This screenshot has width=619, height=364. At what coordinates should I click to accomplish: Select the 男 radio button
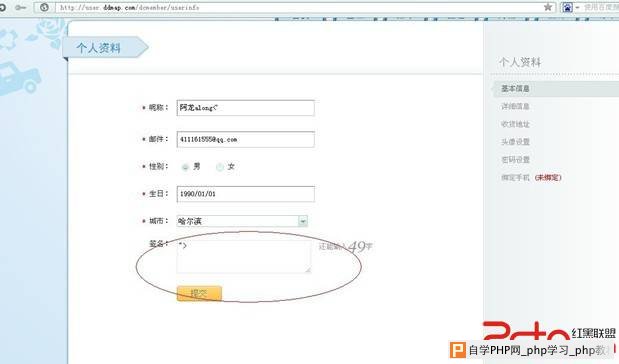tap(185, 167)
